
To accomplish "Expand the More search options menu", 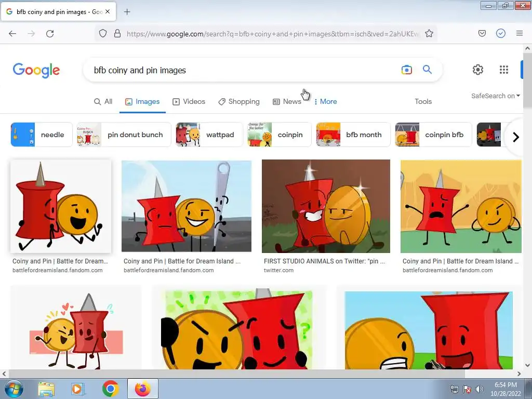I will point(325,101).
